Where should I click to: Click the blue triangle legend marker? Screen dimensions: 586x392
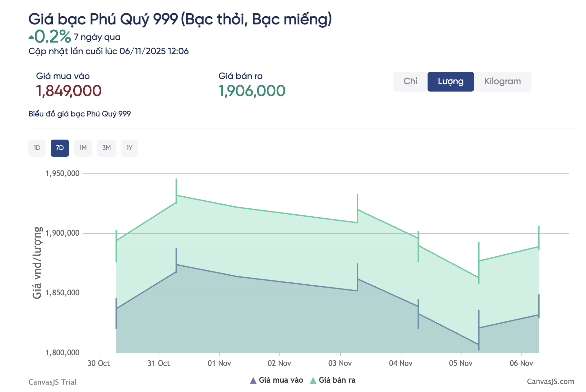253,381
